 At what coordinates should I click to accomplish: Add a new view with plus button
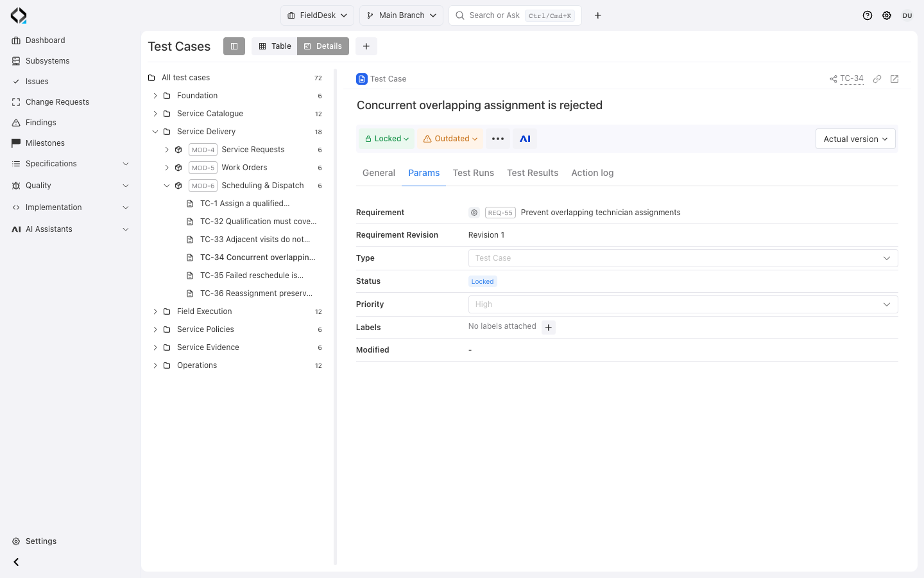366,46
